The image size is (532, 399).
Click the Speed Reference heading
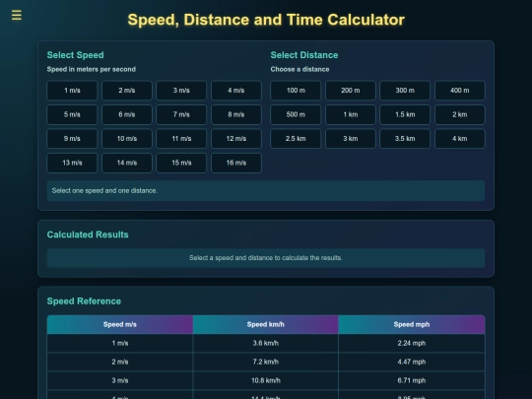pos(84,300)
